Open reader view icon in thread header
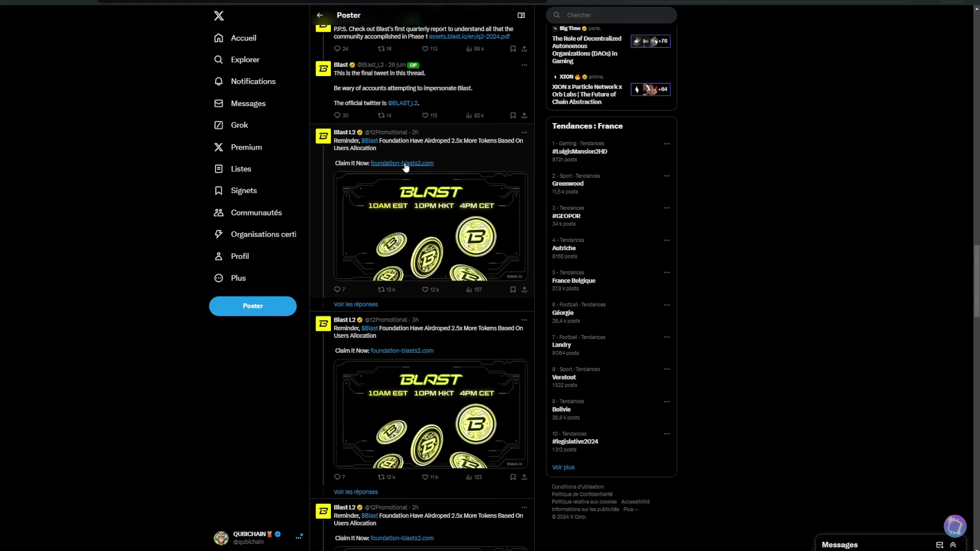The height and width of the screenshot is (551, 980). (521, 15)
